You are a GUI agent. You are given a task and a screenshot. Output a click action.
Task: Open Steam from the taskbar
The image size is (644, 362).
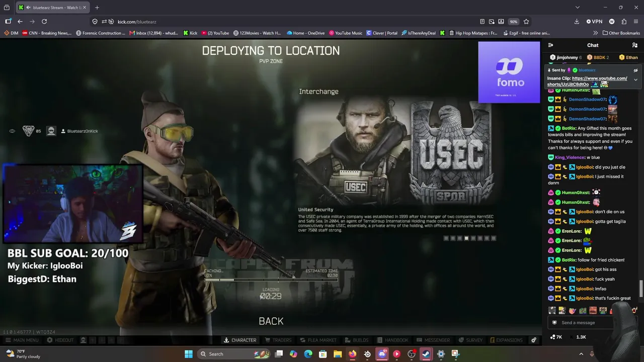click(426, 354)
